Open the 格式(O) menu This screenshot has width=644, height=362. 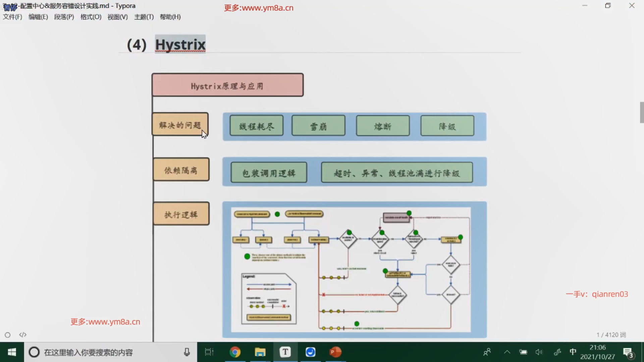point(91,17)
